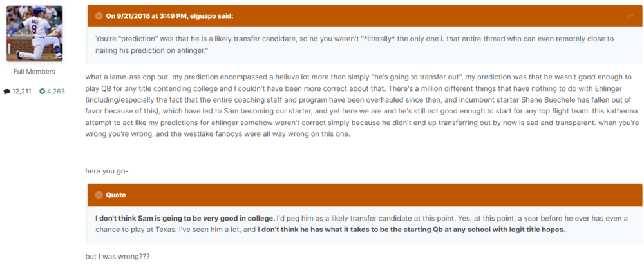Collapse the second Quote block toggle
This screenshot has width=644, height=265.
point(99,195)
